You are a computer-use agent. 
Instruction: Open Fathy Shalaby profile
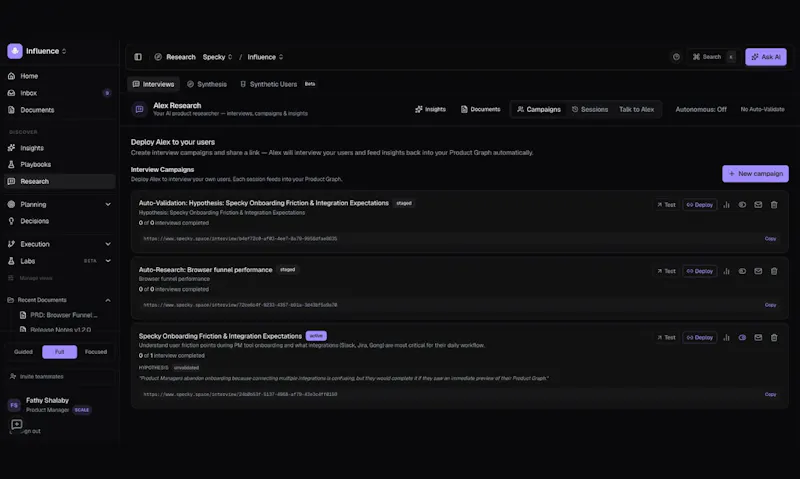point(49,405)
